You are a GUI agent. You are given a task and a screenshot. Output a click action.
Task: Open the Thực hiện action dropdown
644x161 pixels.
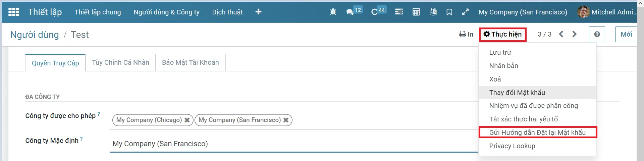pos(502,35)
